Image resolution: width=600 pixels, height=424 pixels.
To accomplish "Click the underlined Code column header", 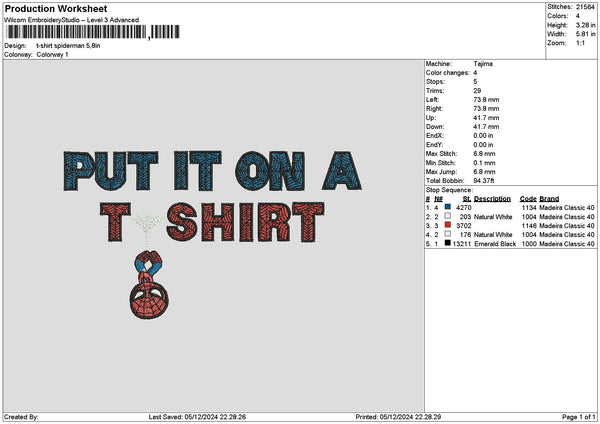I will click(528, 198).
